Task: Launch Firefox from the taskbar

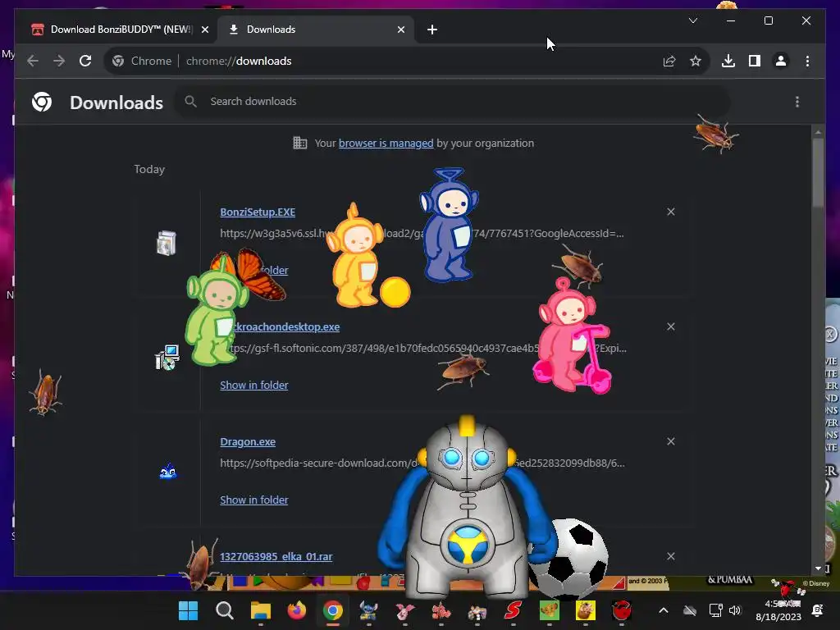Action: click(x=297, y=610)
